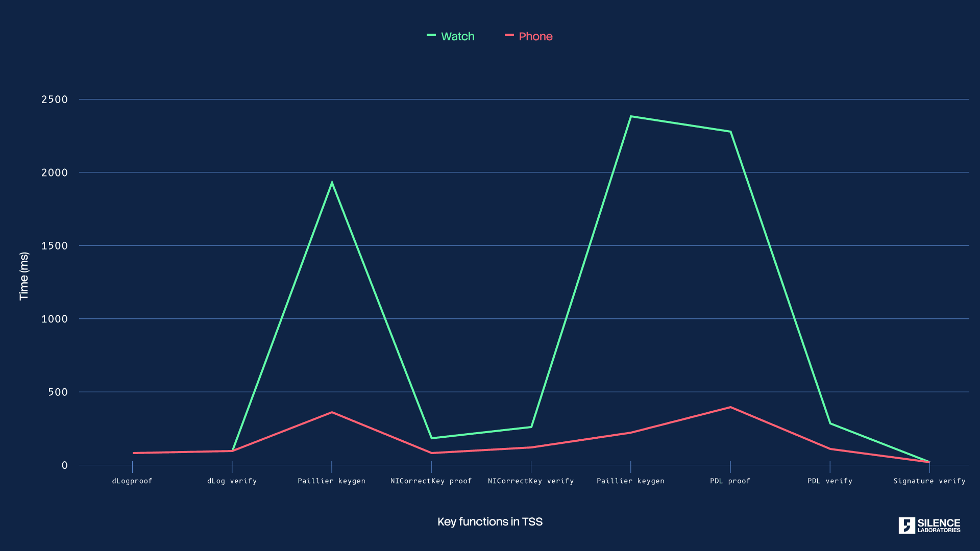This screenshot has width=980, height=551.
Task: Click the Key functions in TSS title
Action: (x=489, y=521)
